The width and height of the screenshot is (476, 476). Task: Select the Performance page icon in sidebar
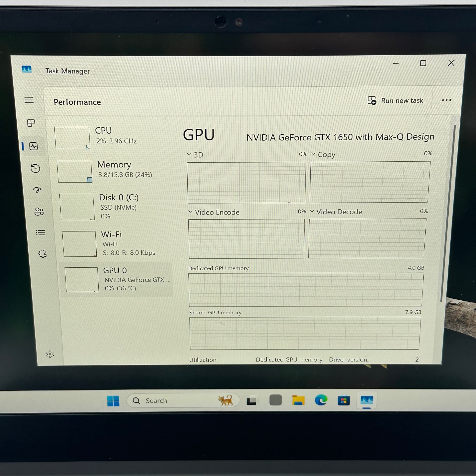coord(34,146)
